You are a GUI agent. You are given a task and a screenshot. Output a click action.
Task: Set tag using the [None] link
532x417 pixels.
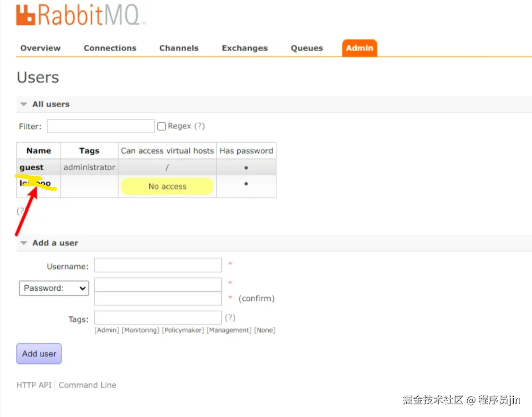pyautogui.click(x=265, y=330)
